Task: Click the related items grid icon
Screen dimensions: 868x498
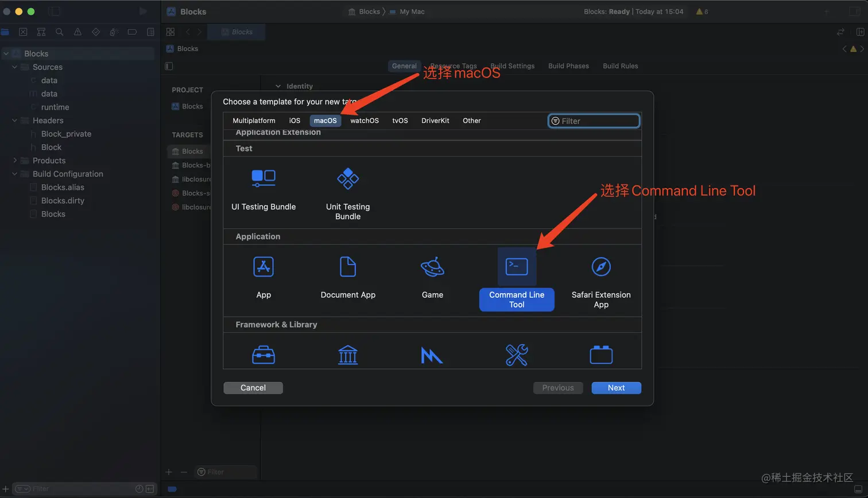Action: (170, 32)
